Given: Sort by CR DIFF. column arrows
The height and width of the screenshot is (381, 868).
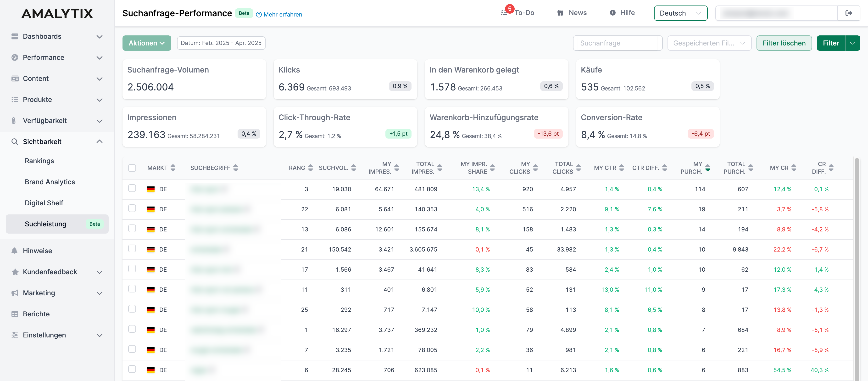Looking at the screenshot, I should (831, 168).
